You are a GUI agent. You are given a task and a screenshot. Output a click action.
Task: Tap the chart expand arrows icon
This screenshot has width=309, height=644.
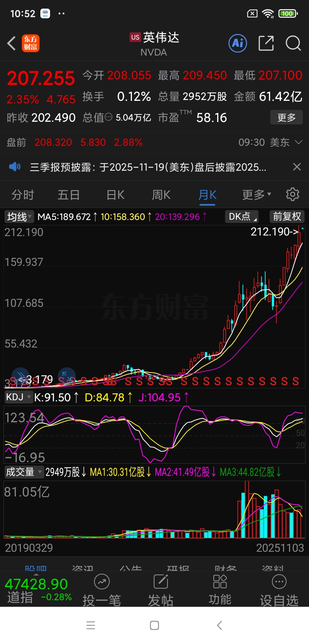[x=67, y=376]
